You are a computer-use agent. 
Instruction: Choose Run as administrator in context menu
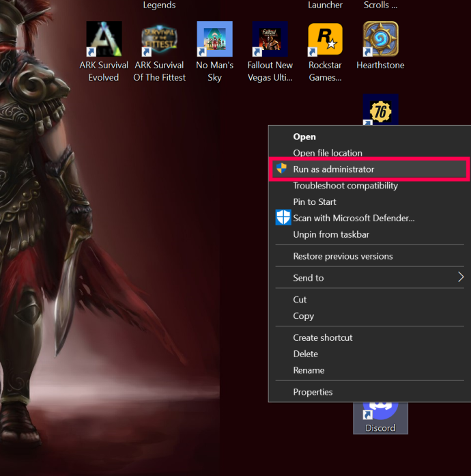(369, 169)
